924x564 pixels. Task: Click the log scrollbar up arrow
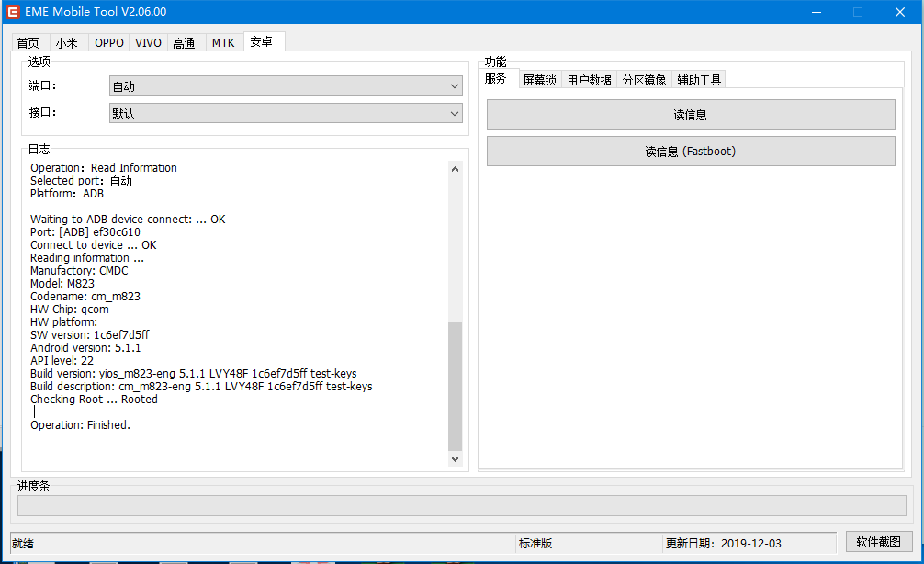tap(455, 169)
